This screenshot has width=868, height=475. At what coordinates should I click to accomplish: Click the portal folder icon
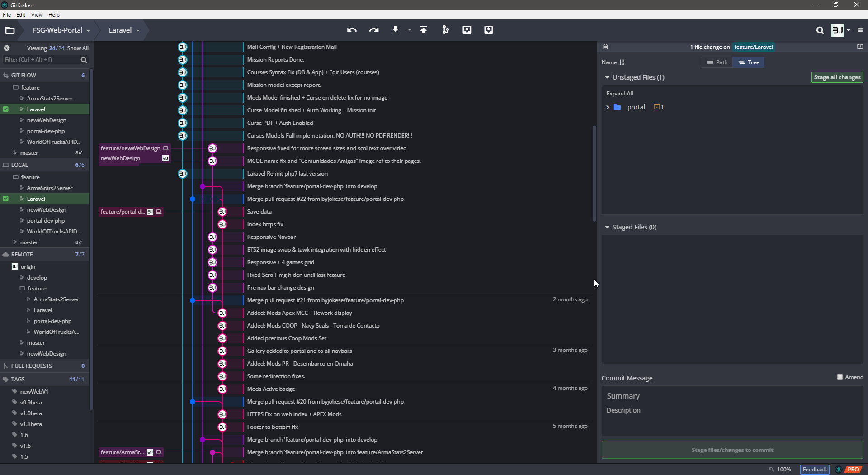[617, 107]
